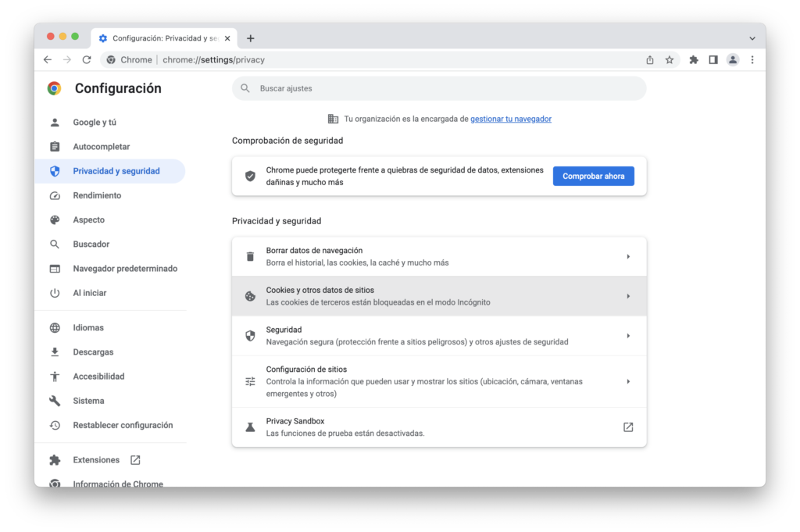Select Autocompletar in the sidebar
800x532 pixels.
[x=101, y=147]
